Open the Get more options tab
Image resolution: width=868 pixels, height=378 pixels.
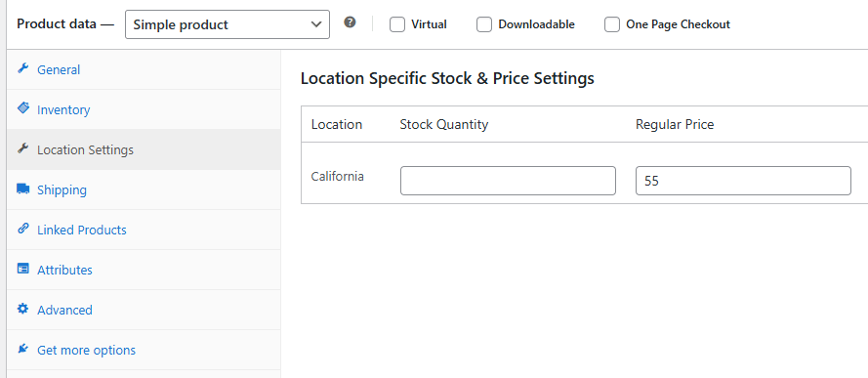(144, 351)
